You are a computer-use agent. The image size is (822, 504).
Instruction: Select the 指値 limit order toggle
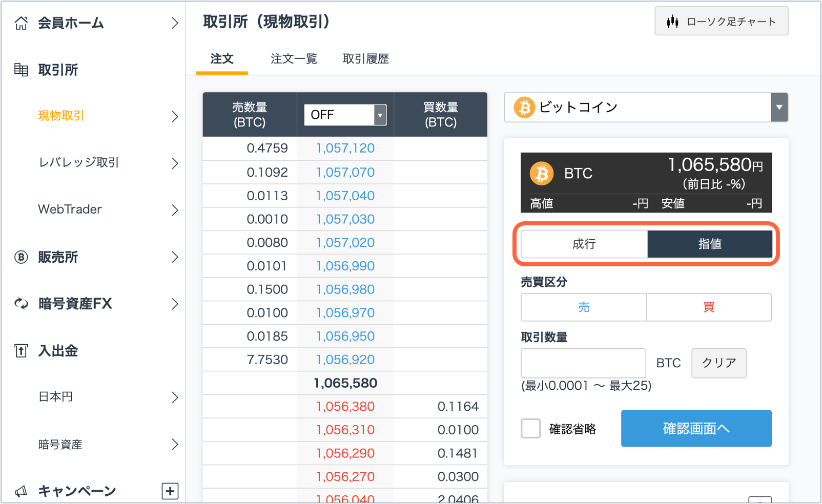(x=710, y=244)
